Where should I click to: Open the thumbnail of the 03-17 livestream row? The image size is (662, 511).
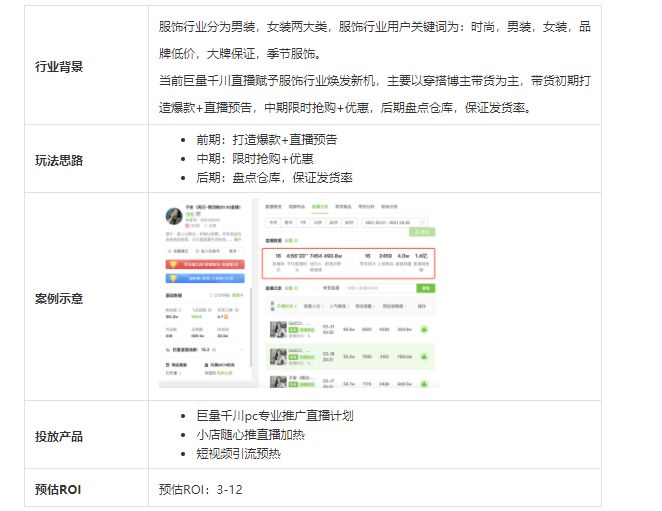(x=278, y=382)
